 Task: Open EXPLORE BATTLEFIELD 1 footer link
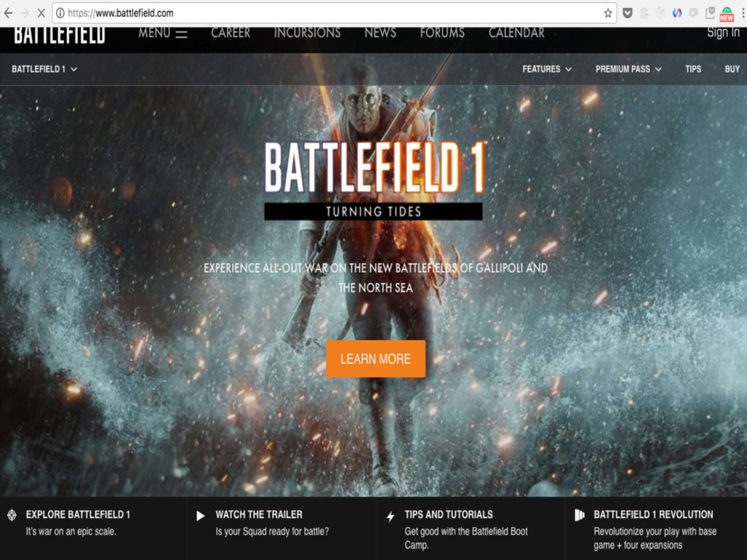[x=78, y=515]
